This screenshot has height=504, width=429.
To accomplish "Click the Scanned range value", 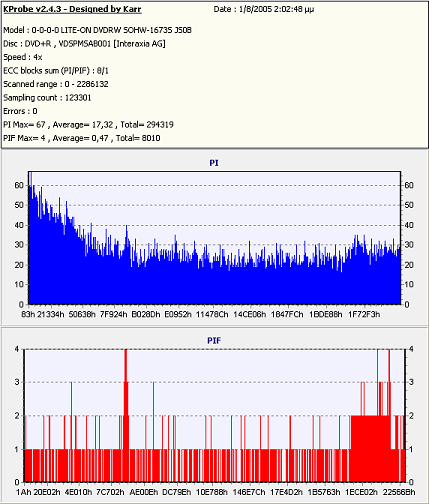I will (87, 84).
